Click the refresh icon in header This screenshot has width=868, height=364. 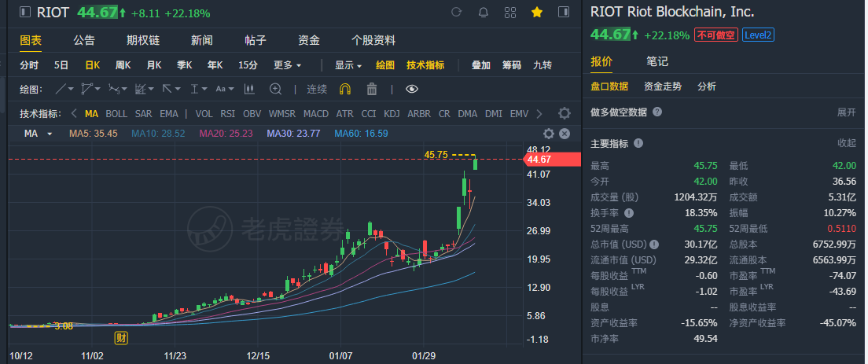click(x=456, y=12)
